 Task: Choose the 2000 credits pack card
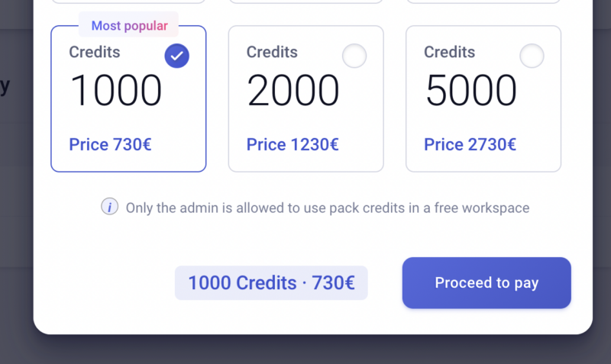pos(306,99)
